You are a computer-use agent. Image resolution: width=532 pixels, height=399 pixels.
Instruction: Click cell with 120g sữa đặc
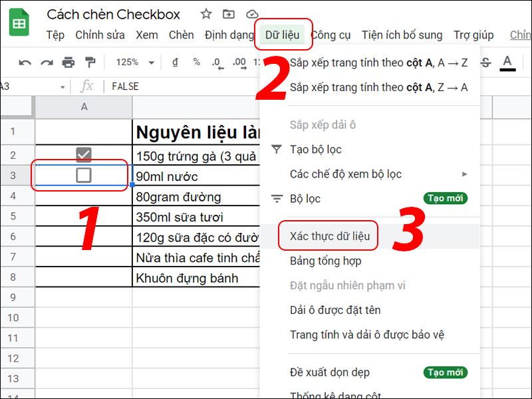coord(196,237)
